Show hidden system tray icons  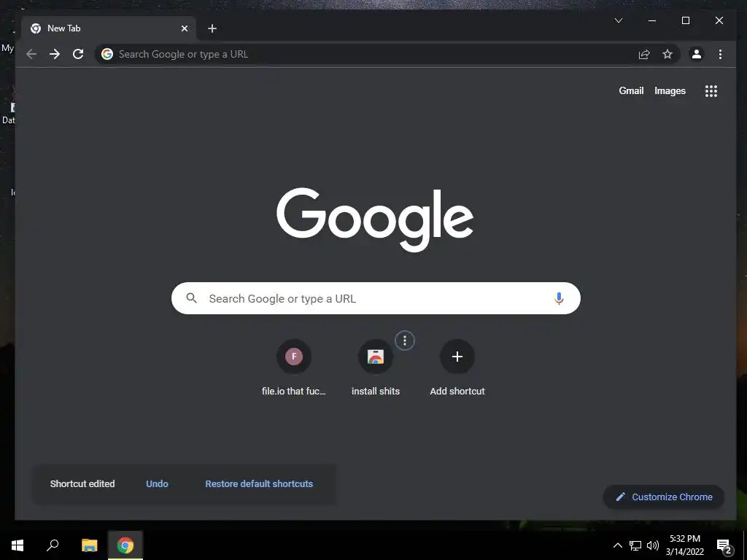tap(617, 545)
